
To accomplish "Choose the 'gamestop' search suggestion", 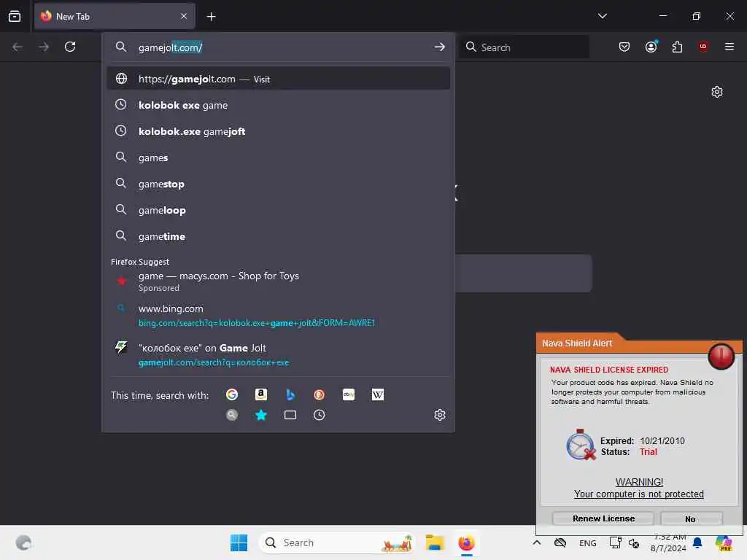I will [279, 184].
